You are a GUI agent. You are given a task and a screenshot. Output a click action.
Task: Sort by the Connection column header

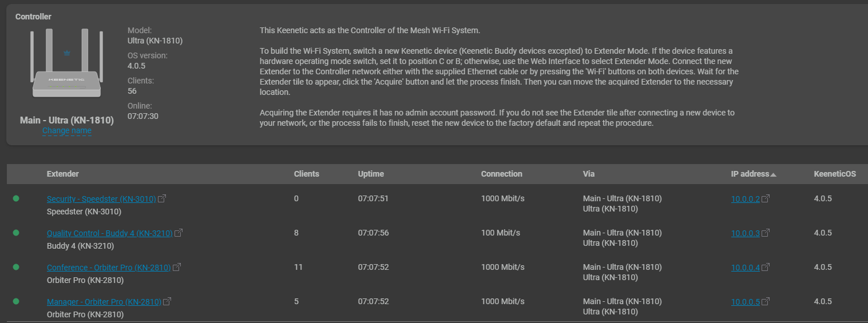tap(502, 174)
